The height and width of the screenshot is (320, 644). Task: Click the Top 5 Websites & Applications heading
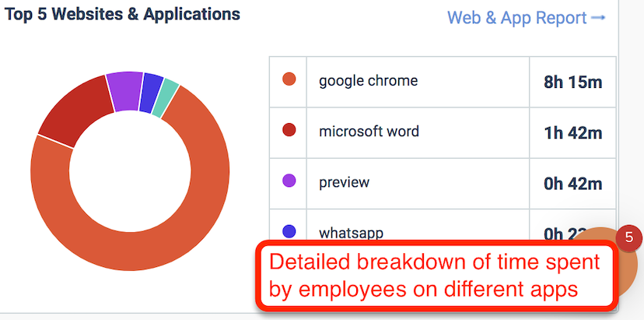pyautogui.click(x=122, y=14)
